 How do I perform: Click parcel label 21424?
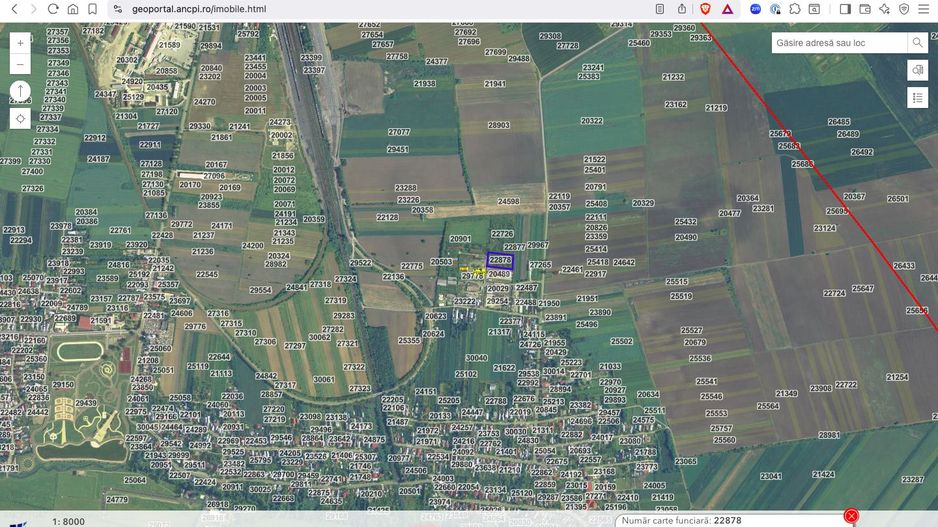823,474
